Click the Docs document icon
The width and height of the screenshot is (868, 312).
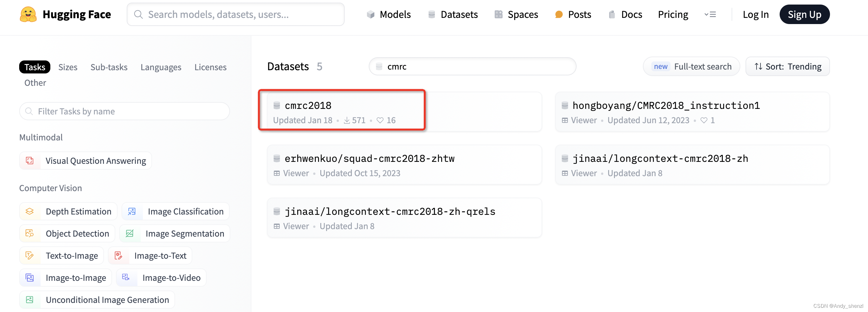pyautogui.click(x=612, y=15)
